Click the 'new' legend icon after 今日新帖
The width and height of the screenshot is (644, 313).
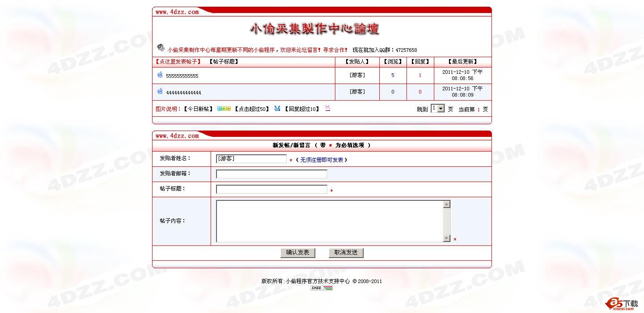(224, 109)
